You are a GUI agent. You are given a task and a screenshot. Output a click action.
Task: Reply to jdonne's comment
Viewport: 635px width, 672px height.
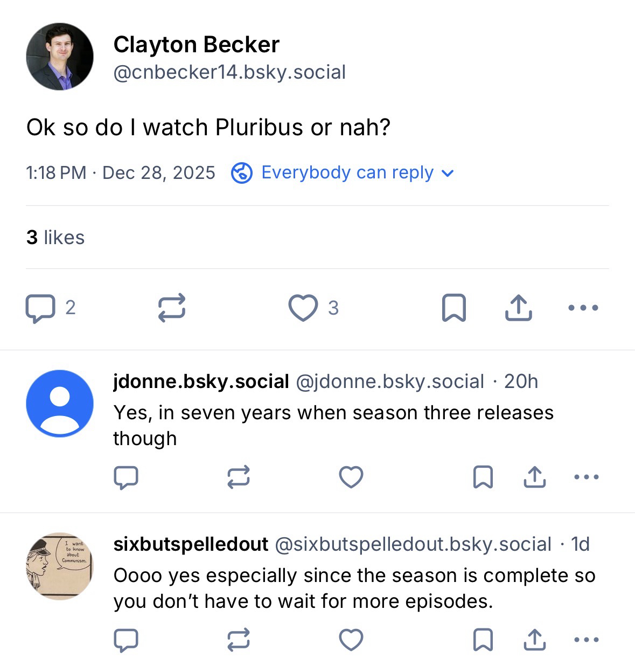126,477
